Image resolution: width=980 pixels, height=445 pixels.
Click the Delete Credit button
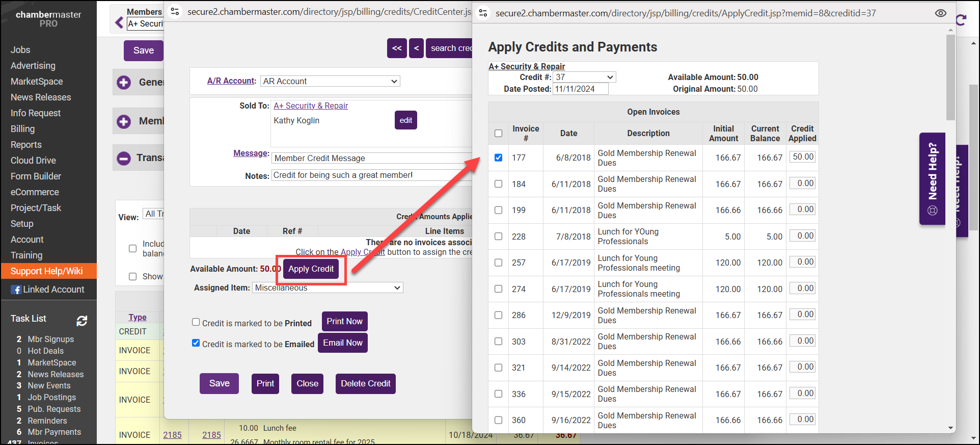(365, 384)
